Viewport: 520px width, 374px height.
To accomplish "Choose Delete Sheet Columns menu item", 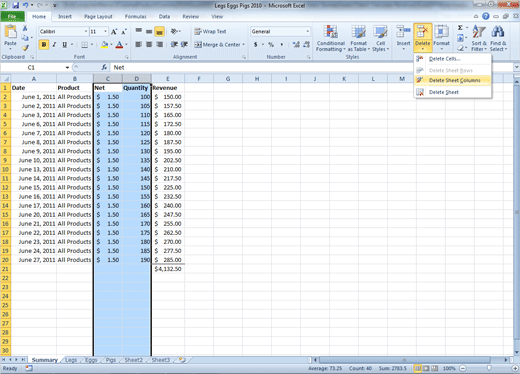I will click(453, 80).
